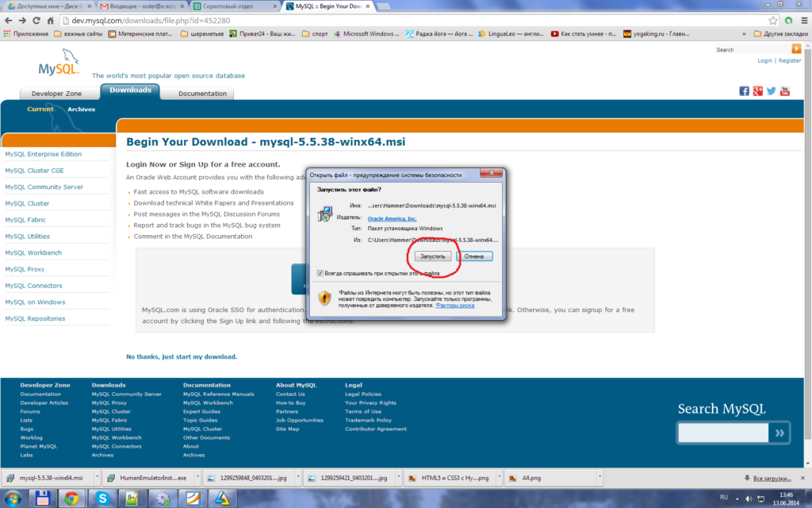Open MySQL Workbench in the sidebar

[33, 253]
